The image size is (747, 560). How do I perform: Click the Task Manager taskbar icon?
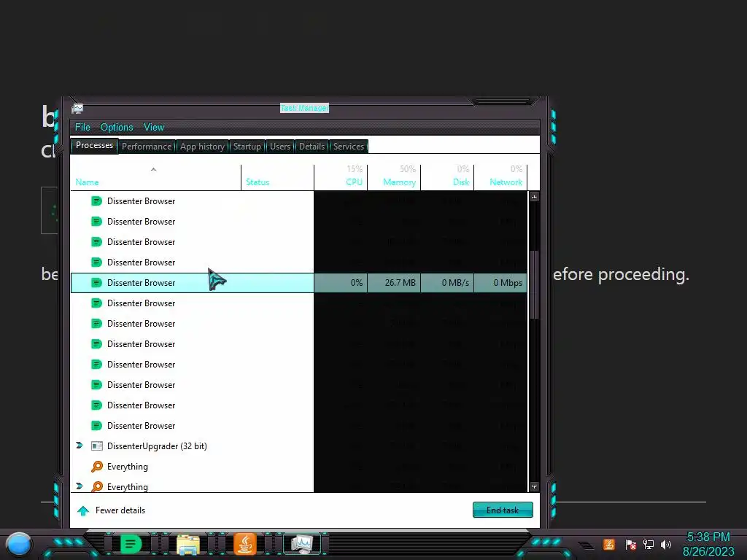pos(302,544)
